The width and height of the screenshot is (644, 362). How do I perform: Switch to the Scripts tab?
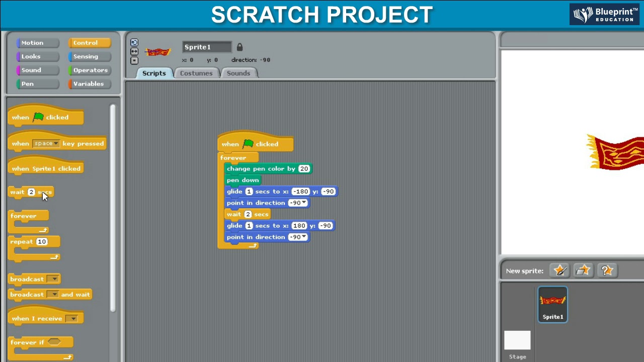coord(154,73)
